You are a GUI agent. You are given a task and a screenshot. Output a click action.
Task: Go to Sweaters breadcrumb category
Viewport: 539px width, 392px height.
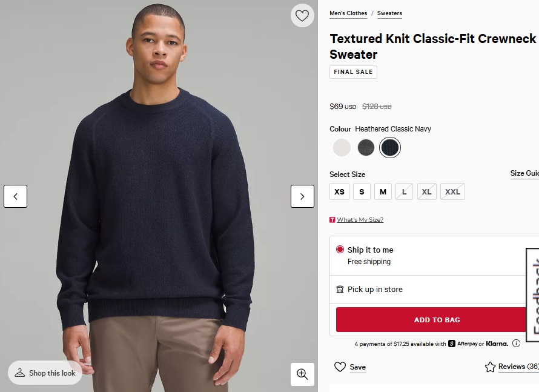point(389,13)
